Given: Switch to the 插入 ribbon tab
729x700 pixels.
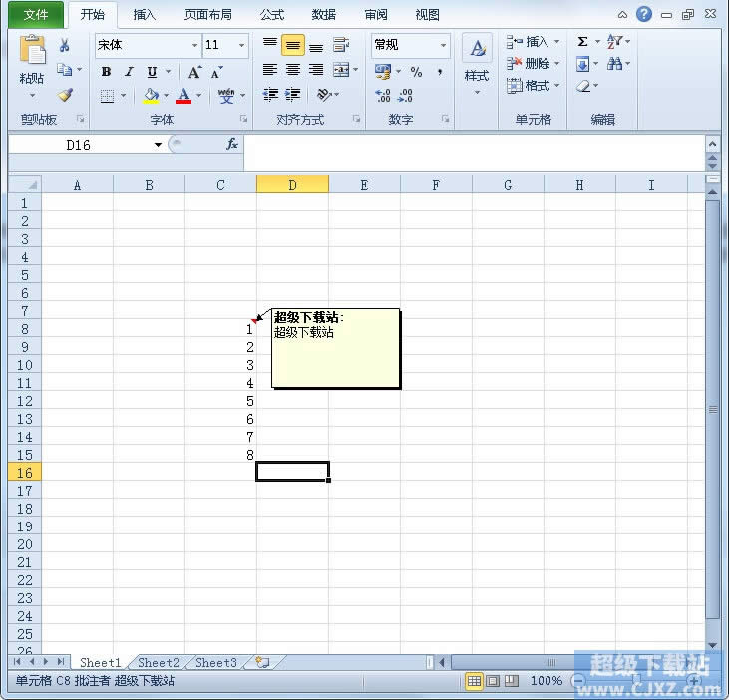Looking at the screenshot, I should (145, 15).
